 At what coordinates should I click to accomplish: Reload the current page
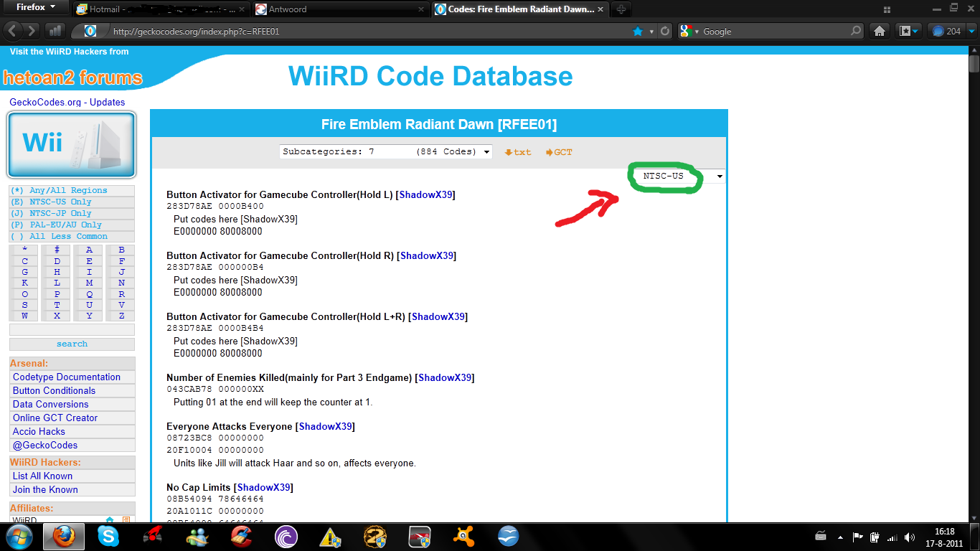(665, 32)
